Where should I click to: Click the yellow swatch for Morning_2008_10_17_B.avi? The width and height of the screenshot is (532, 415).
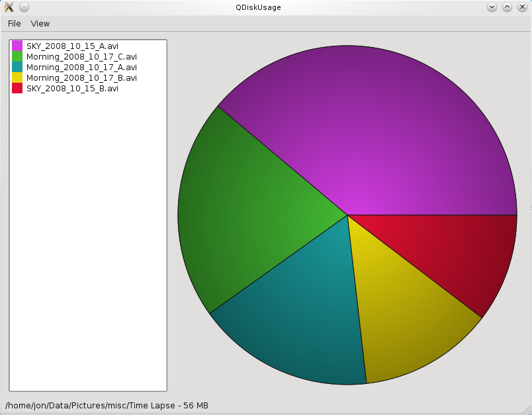coord(17,77)
